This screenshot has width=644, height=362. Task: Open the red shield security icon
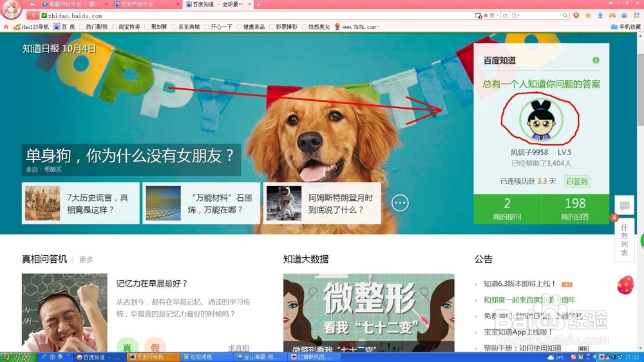point(576,15)
